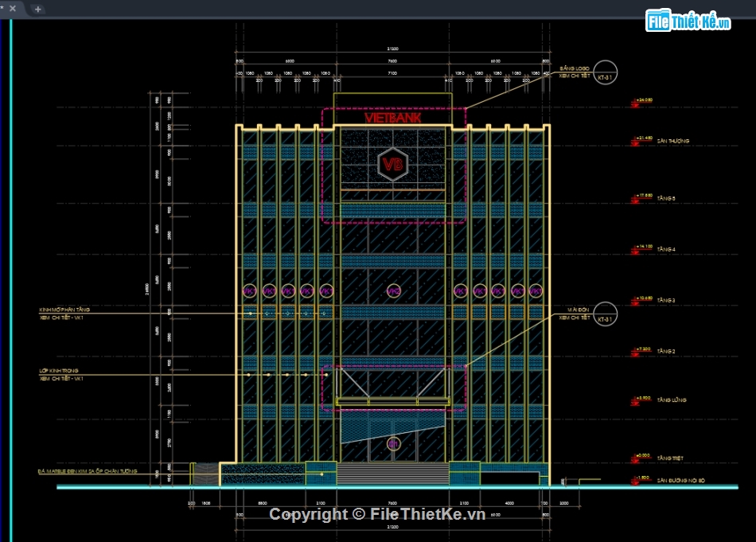The image size is (756, 542).
Task: Select the LỚP KÍNH TRONG annotation
Action: coord(58,370)
